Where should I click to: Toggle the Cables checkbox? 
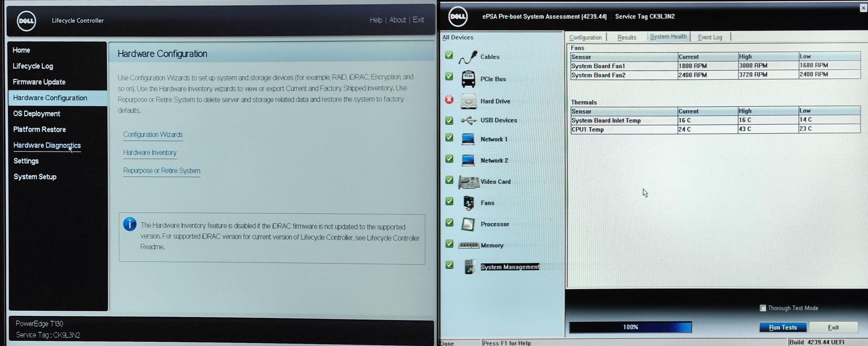(x=449, y=55)
